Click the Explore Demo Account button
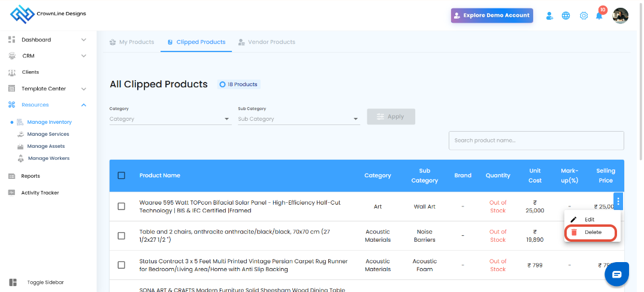The height and width of the screenshot is (292, 644). (492, 16)
